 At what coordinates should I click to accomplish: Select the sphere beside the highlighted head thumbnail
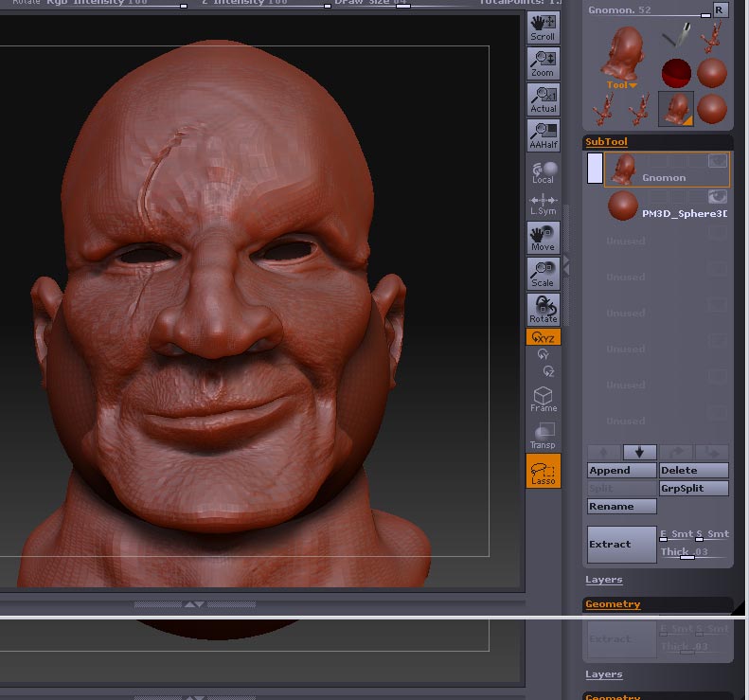click(x=712, y=109)
